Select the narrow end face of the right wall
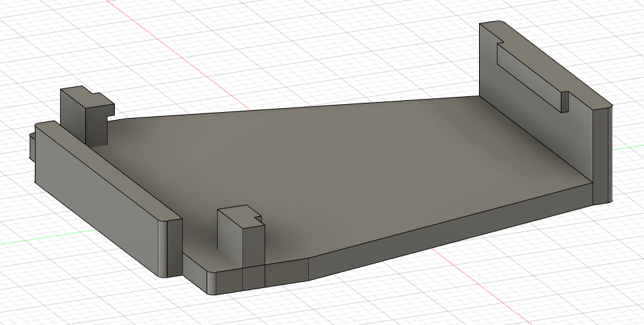 coord(603,155)
